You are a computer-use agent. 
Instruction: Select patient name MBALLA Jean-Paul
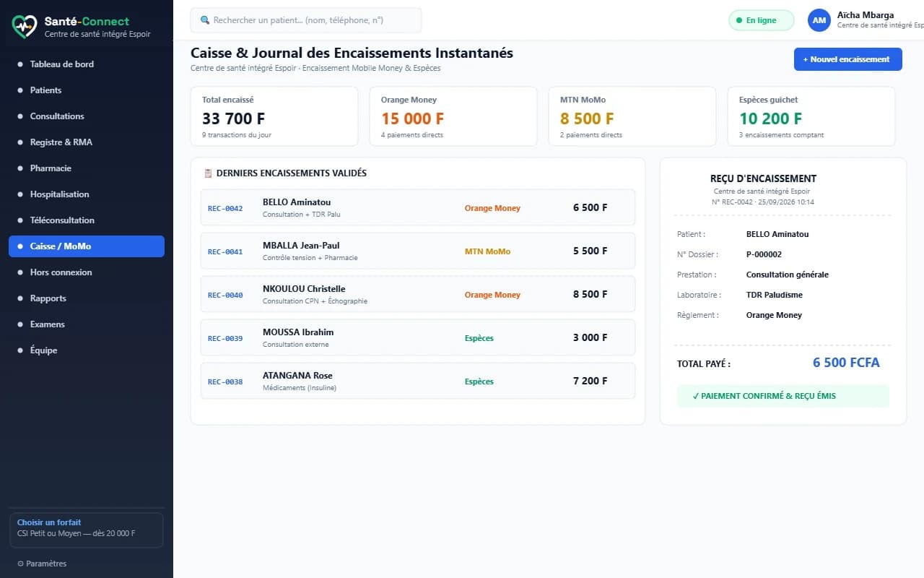point(301,246)
